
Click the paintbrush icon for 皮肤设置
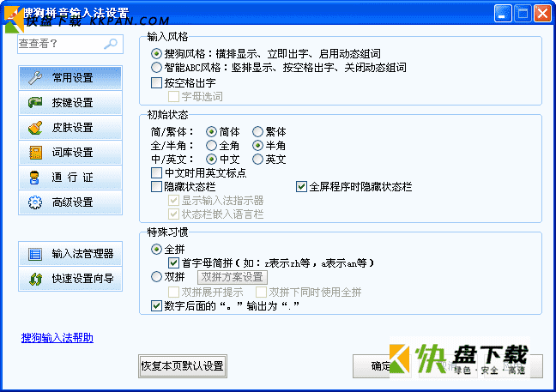[x=35, y=128]
